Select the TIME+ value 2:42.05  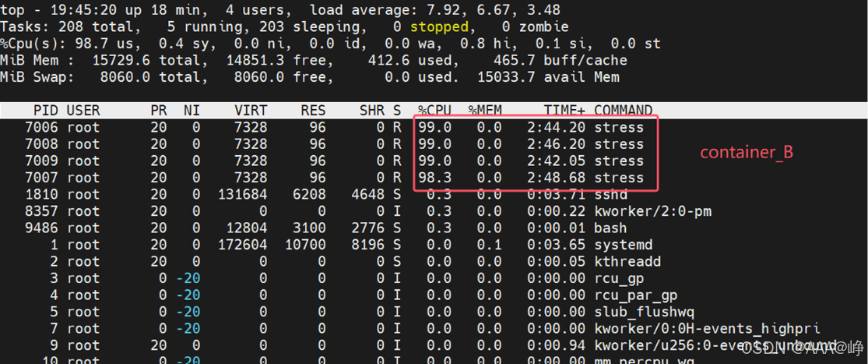556,161
